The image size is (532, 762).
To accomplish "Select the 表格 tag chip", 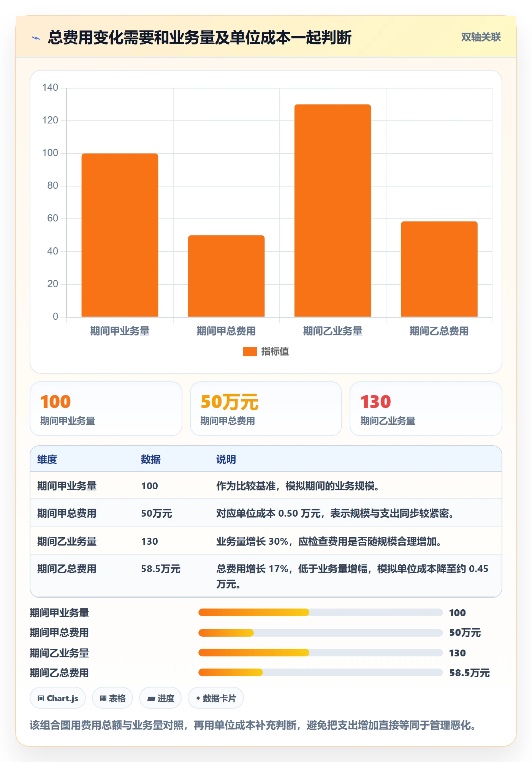I will point(112,698).
